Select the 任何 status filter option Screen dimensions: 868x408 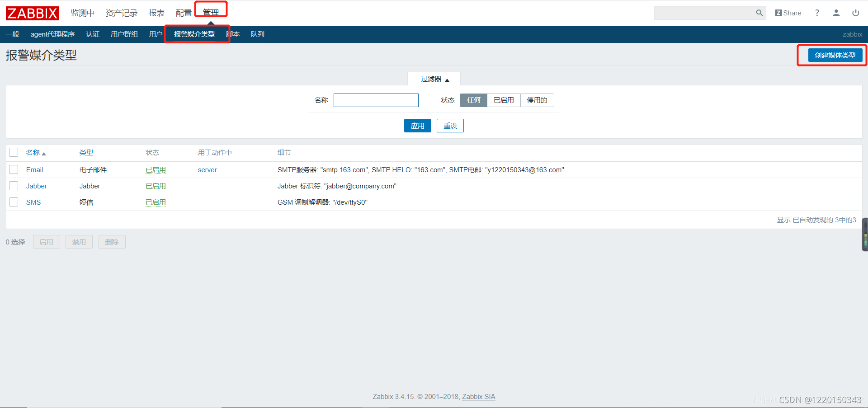[474, 100]
